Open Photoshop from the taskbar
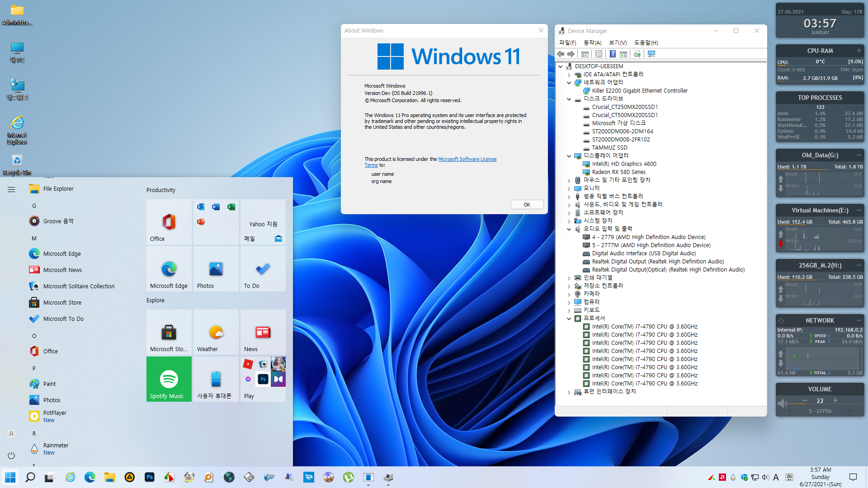Screen dimensions: 868x488 150,477
